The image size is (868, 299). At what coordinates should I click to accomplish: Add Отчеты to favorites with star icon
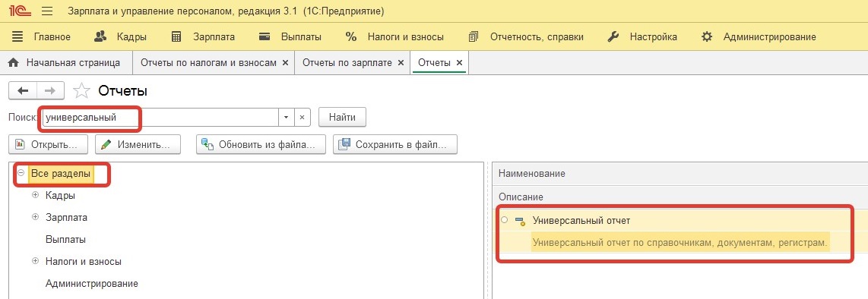click(81, 90)
